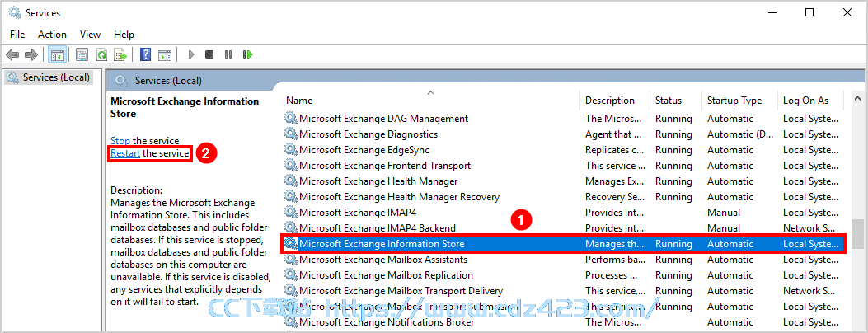This screenshot has height=333, width=868.
Task: Select the Microsoft Exchange DAG Management service
Action: point(383,119)
